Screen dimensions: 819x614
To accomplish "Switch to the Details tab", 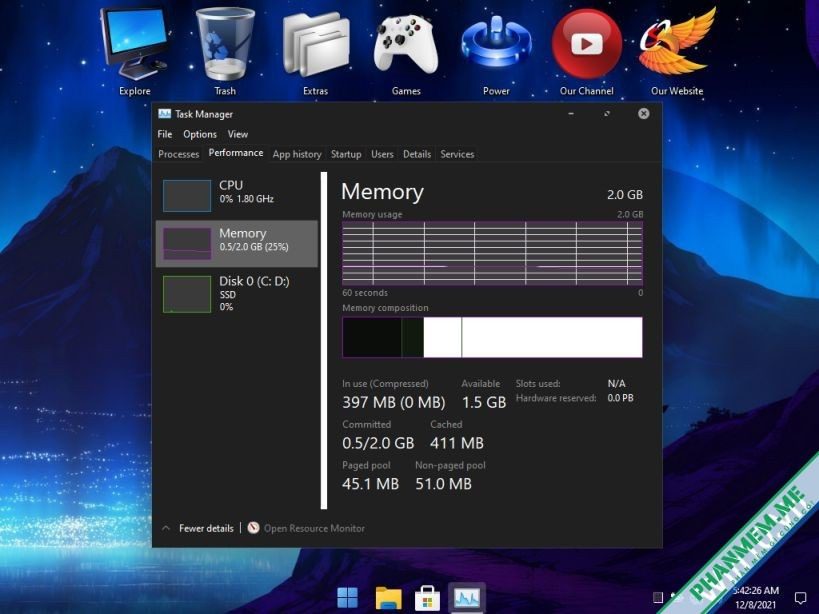I will tap(417, 154).
